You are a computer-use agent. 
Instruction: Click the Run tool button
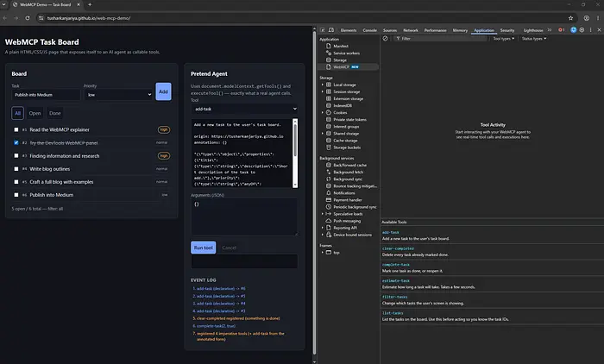(204, 248)
